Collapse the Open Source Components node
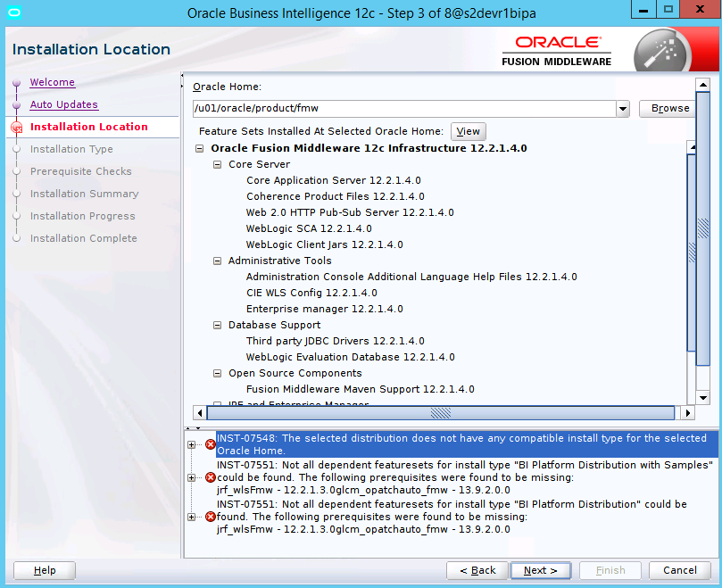The height and width of the screenshot is (588, 722). coord(218,374)
